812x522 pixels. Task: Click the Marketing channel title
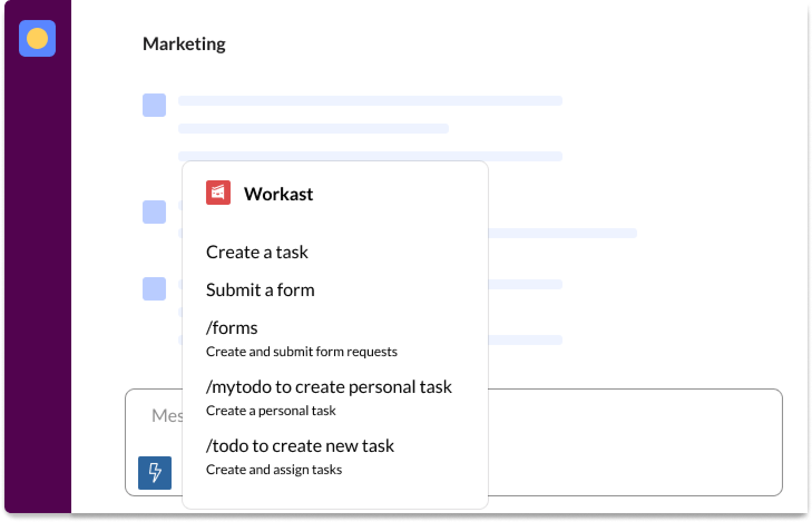(184, 43)
